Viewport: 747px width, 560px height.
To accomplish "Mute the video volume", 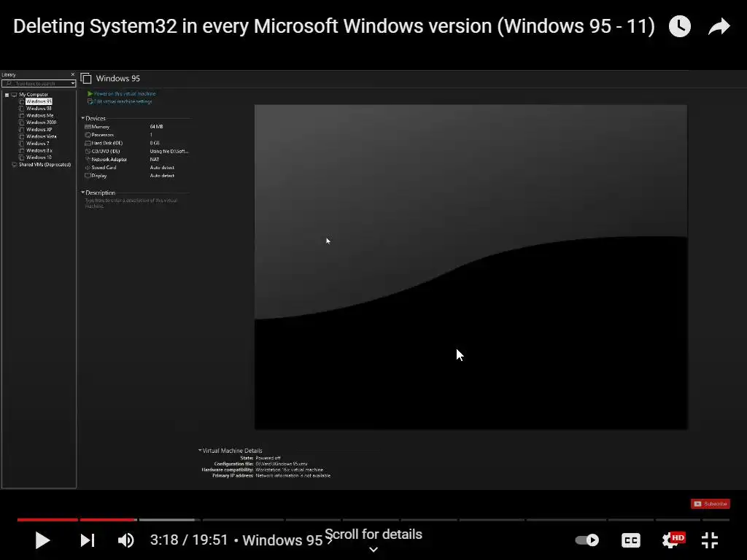I will tap(125, 540).
